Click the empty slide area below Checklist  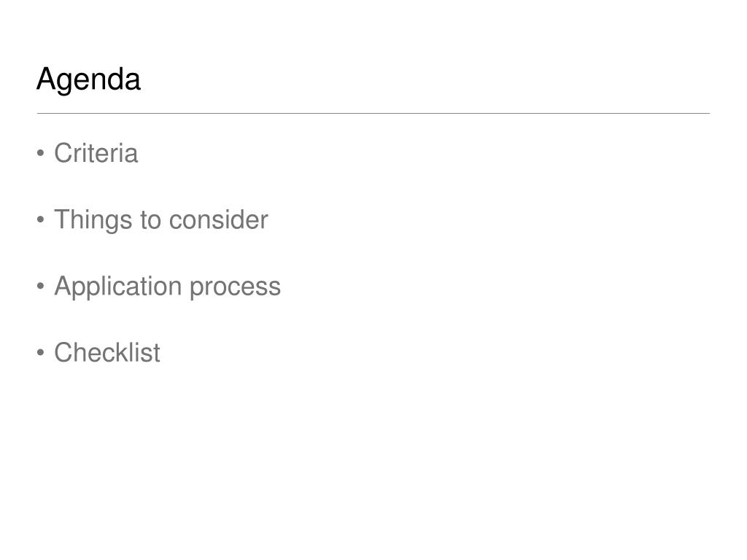pos(373,457)
